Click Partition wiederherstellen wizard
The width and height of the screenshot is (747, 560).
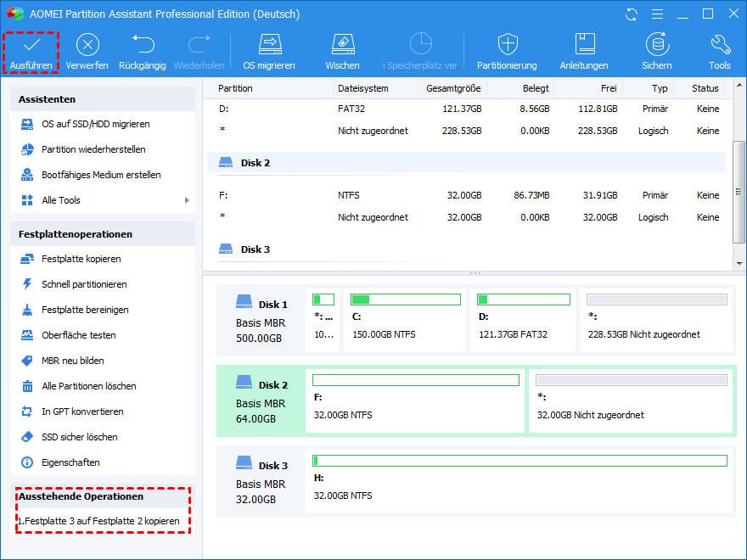[93, 149]
